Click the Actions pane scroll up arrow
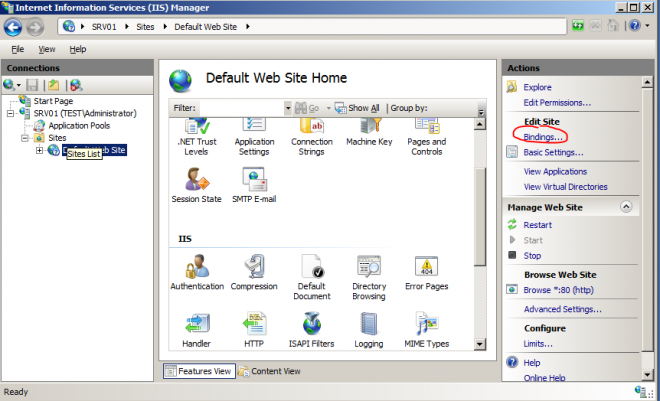Screen dimensions: 660x401 coord(647,82)
